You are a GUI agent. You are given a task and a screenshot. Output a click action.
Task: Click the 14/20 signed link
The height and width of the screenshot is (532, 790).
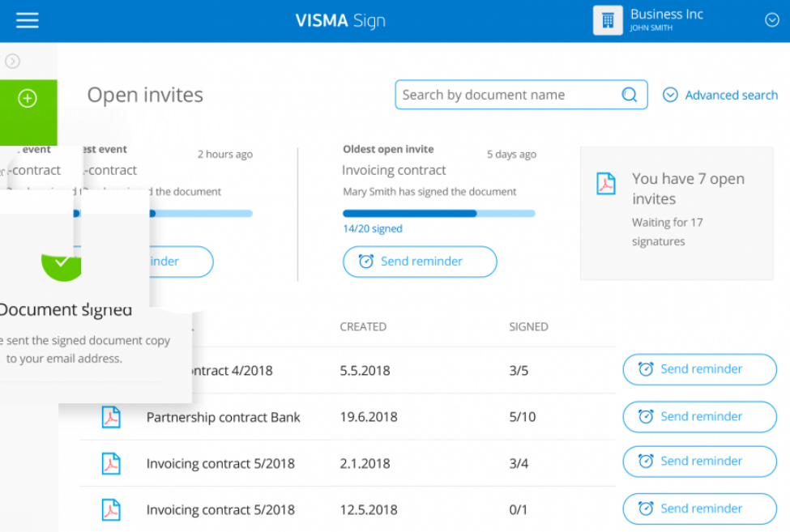pos(372,228)
